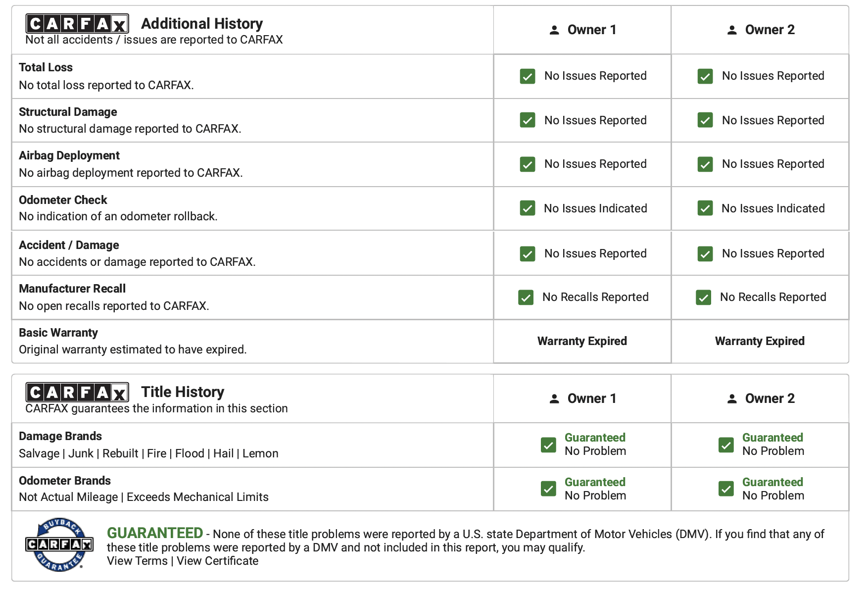Open the View Terms link
Viewport: 868px width, 594px height.
click(137, 561)
